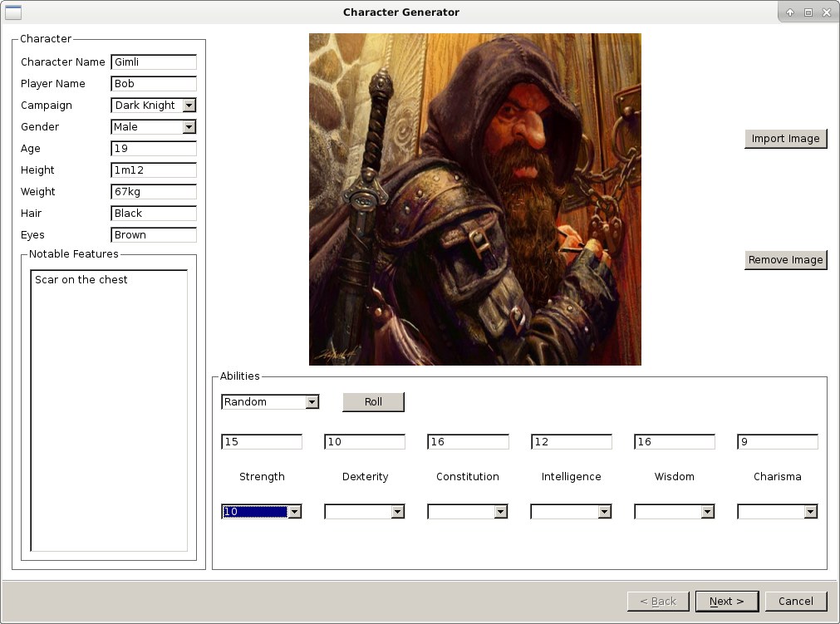This screenshot has height=624, width=840.
Task: Click the Hair field showing Black
Action: pyautogui.click(x=154, y=214)
